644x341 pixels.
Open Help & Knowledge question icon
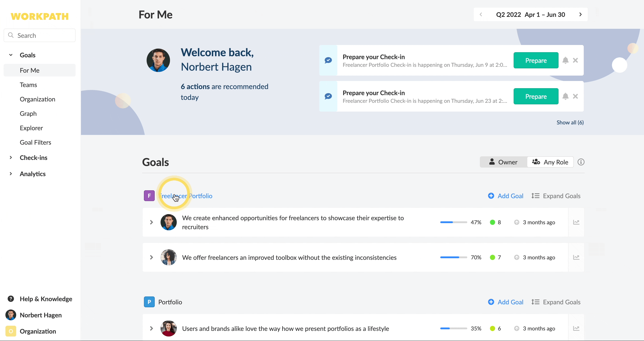tap(11, 299)
